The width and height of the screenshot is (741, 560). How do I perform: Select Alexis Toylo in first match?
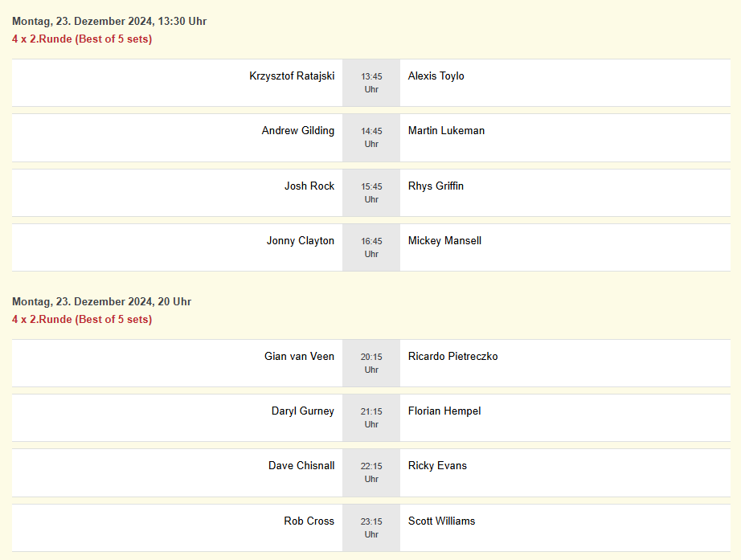(436, 76)
